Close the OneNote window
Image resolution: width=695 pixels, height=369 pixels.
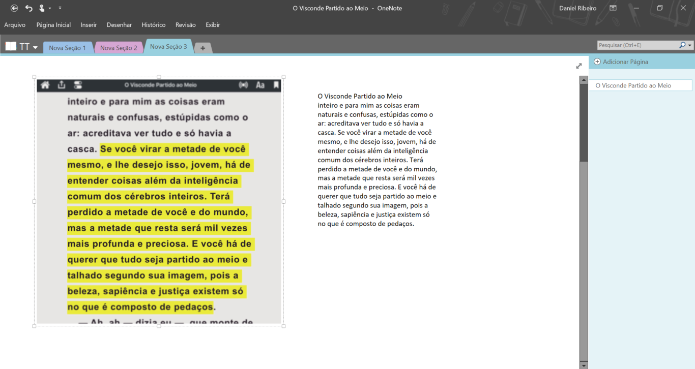[x=683, y=8]
